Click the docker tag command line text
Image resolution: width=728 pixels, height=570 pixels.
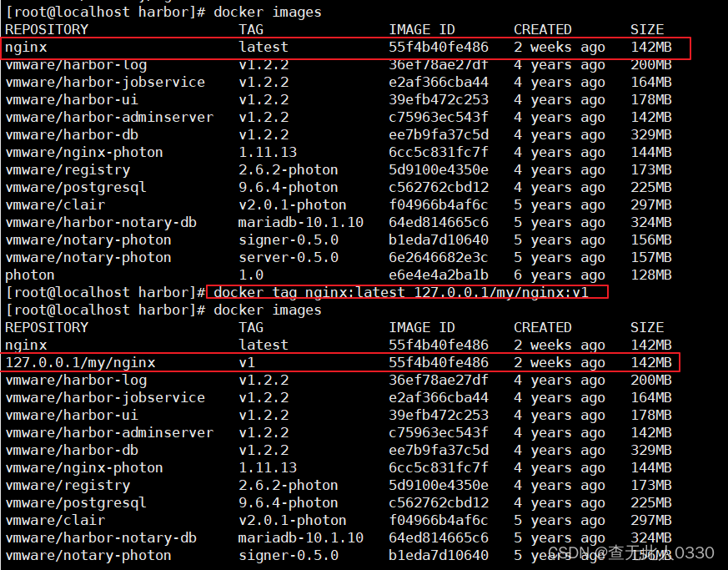tap(407, 292)
